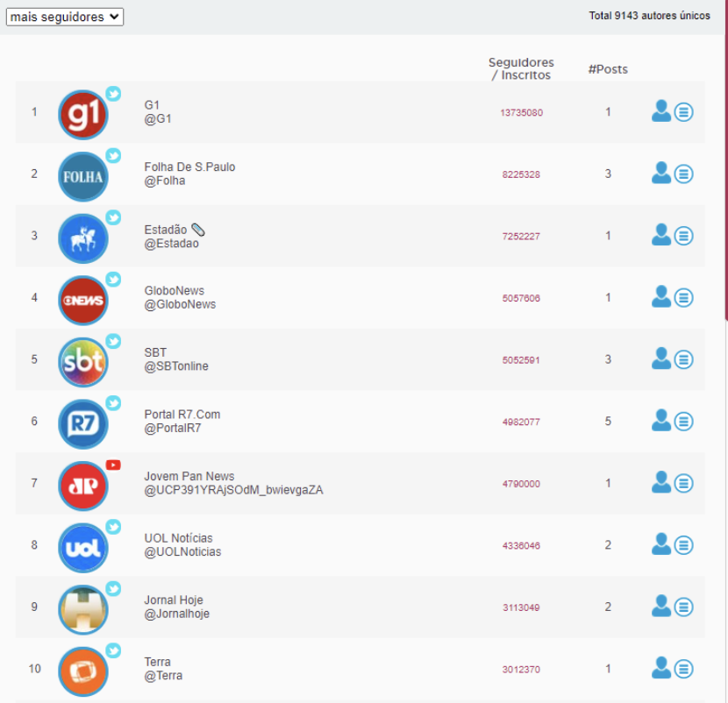Open the @Estadao handle

click(171, 244)
